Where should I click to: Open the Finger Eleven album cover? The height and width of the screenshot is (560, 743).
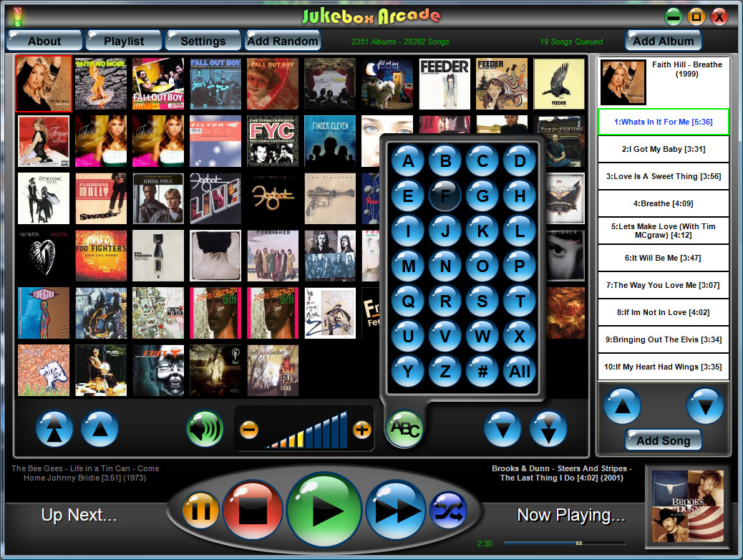(330, 141)
